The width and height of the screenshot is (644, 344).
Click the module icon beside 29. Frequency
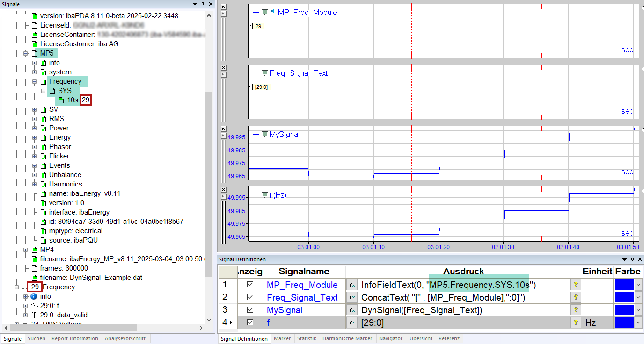coord(24,287)
